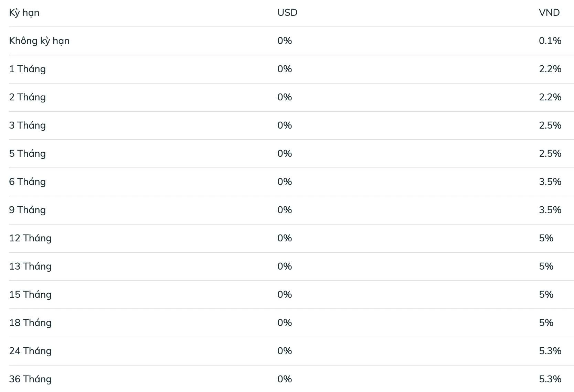Screen dimensions: 574x392
Task: Select the 1 Tháng term label
Action: click(x=28, y=69)
